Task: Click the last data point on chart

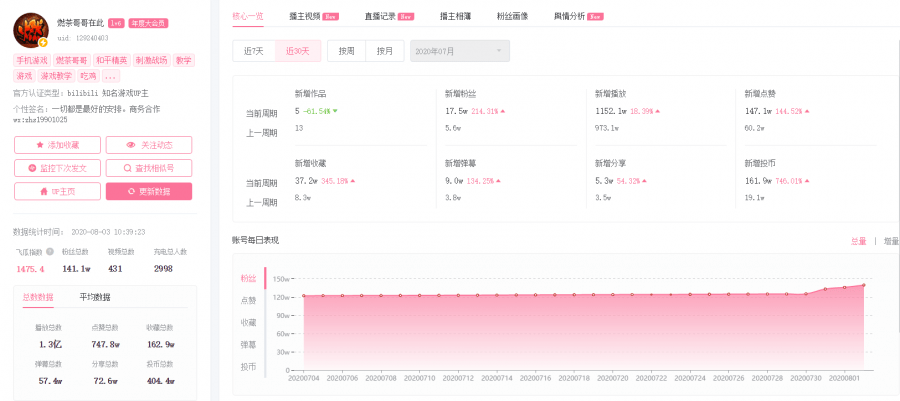Action: pyautogui.click(x=863, y=285)
